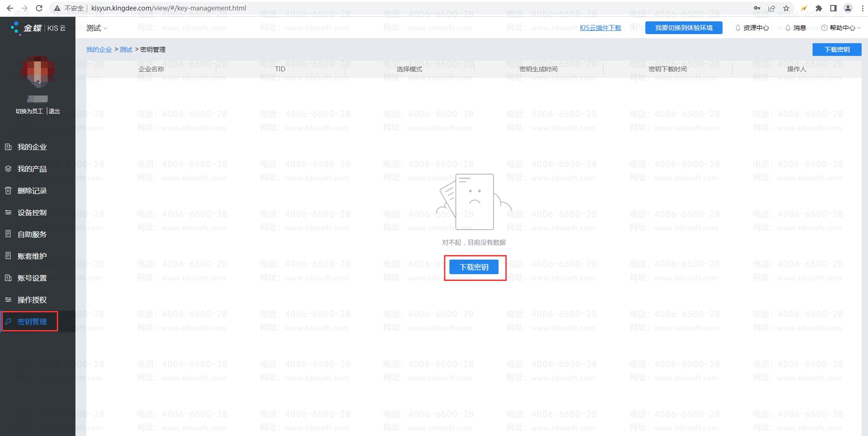Screen dimensions: 868x436
Task: Open the KIS云插件下载 link
Action: [600, 28]
